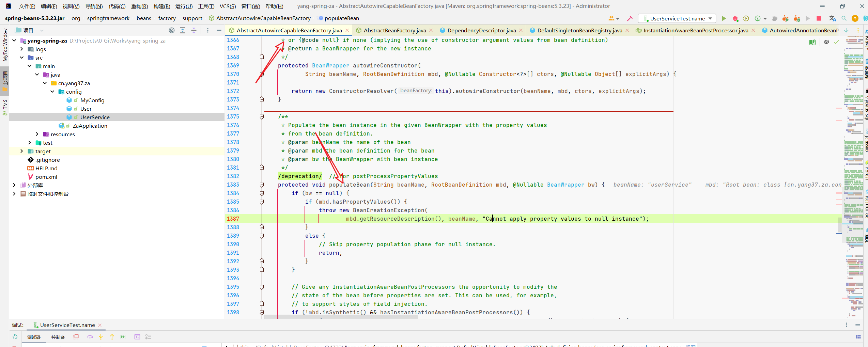This screenshot has width=868, height=347.
Task: Collapse the yang-spring-za project node
Action: click(14, 41)
